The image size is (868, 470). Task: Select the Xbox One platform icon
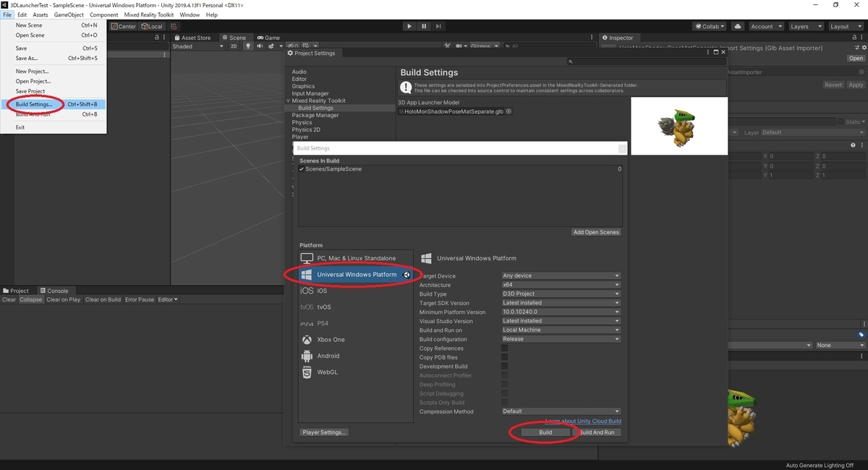pos(307,339)
